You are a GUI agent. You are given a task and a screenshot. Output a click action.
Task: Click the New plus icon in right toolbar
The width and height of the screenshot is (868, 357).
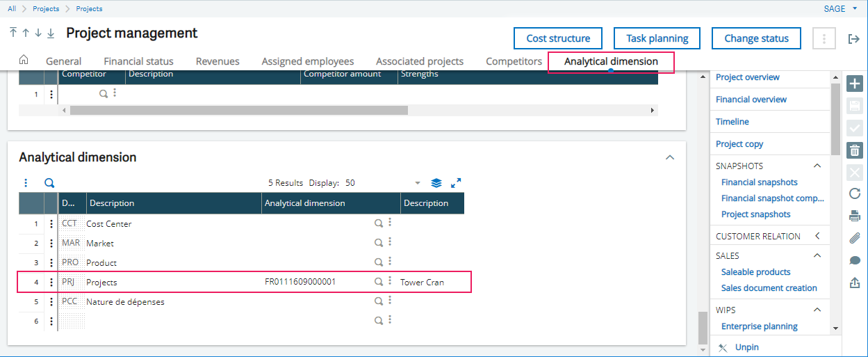855,84
